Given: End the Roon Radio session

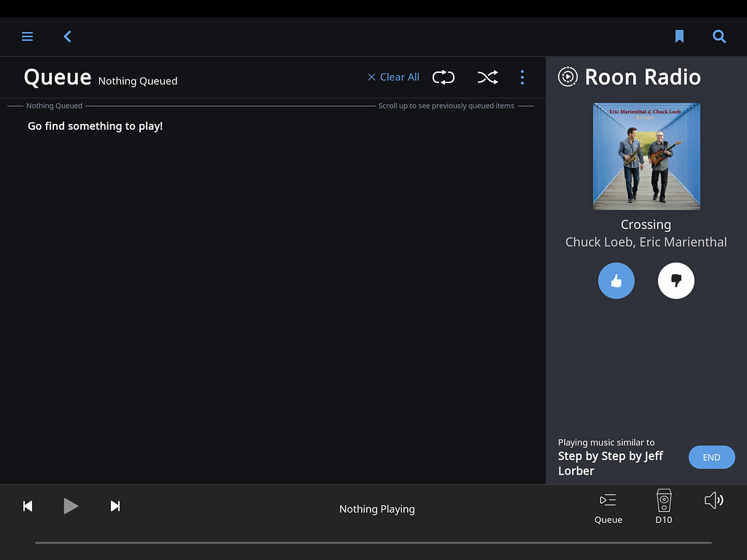Looking at the screenshot, I should coord(711,457).
